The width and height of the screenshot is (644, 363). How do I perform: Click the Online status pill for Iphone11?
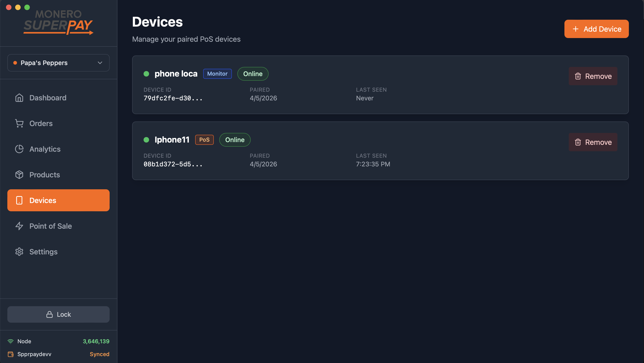tap(235, 140)
